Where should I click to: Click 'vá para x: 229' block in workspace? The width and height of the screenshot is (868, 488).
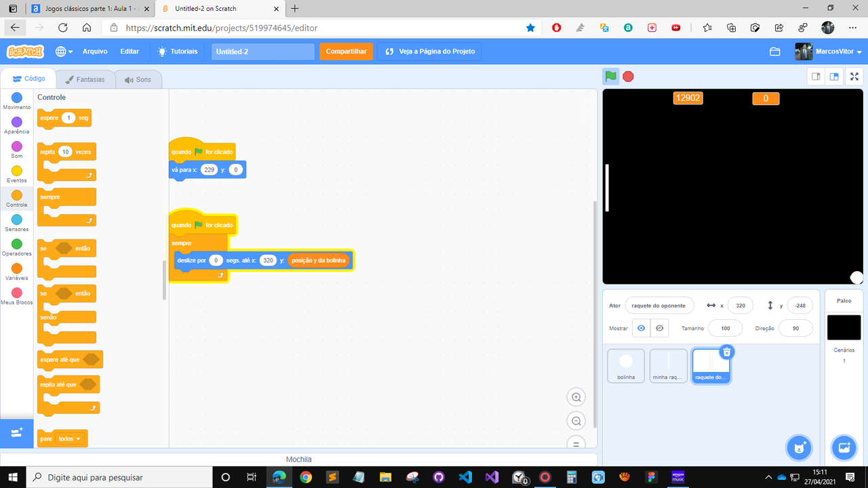(x=183, y=170)
